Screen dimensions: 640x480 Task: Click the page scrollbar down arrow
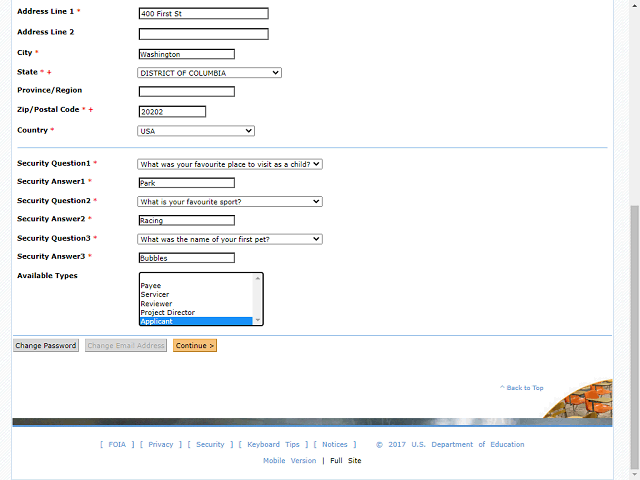tap(635, 475)
